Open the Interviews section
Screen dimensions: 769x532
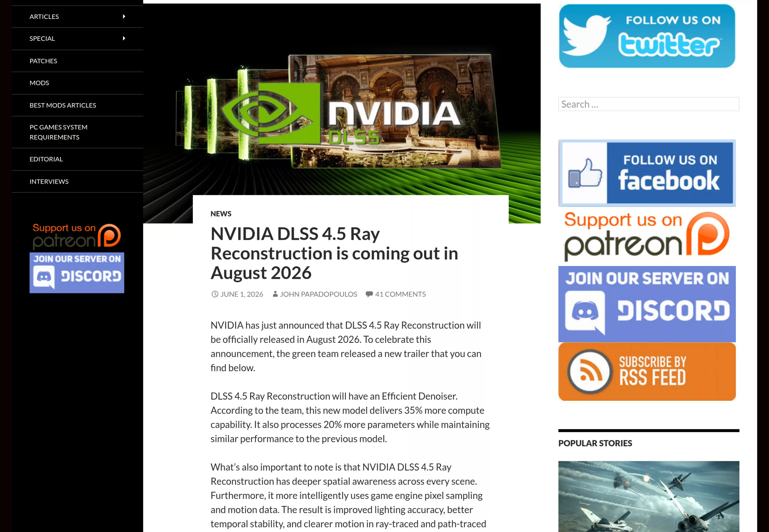point(49,181)
